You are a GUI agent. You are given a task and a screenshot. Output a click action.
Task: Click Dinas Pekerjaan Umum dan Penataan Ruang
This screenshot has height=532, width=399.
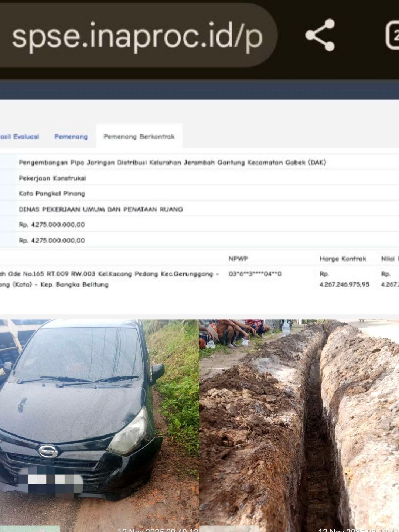click(x=101, y=209)
